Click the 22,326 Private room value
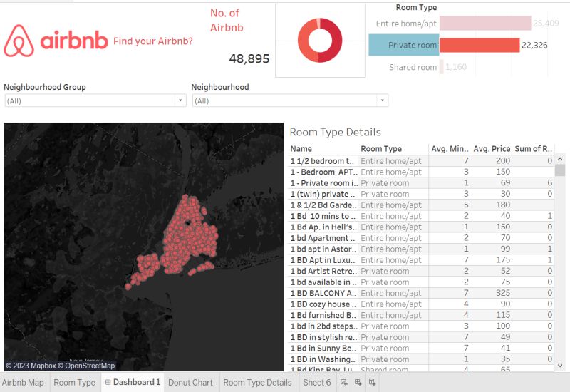570x392 pixels. pyautogui.click(x=534, y=46)
